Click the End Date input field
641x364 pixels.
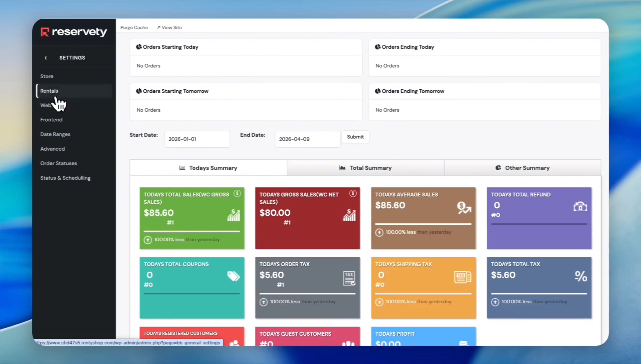[307, 139]
